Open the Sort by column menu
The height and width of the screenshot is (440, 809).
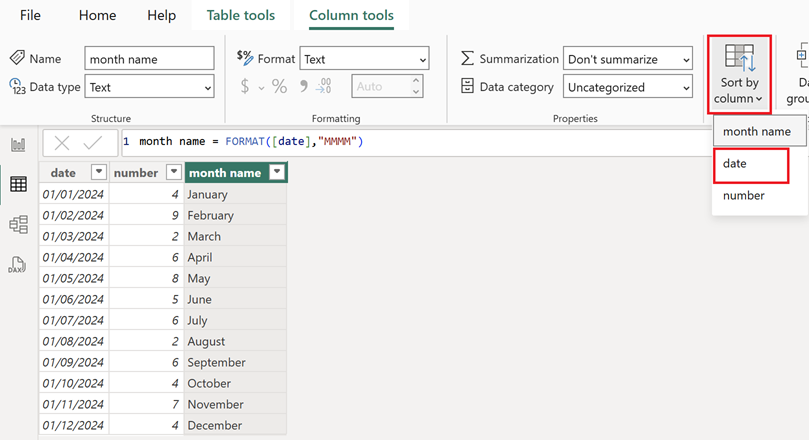click(739, 75)
